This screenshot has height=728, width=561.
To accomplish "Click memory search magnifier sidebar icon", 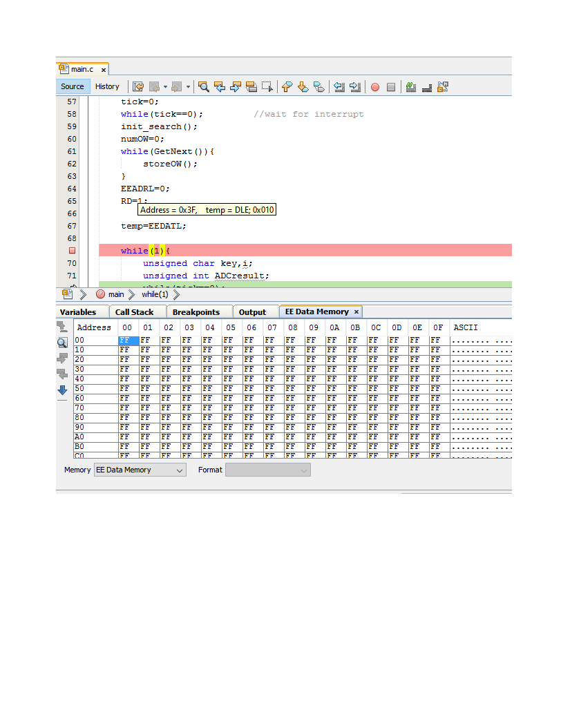I will [x=62, y=343].
